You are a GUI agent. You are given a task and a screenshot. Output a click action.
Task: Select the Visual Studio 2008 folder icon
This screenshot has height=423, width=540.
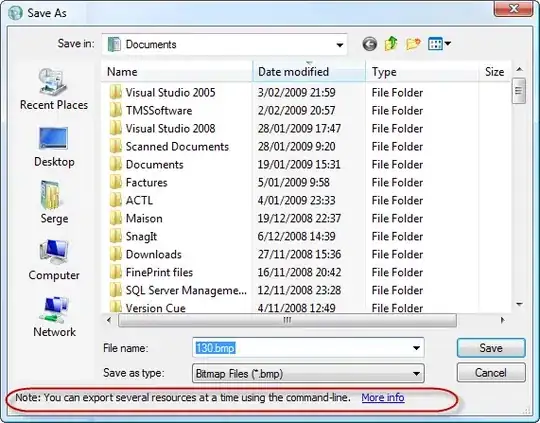coord(115,128)
